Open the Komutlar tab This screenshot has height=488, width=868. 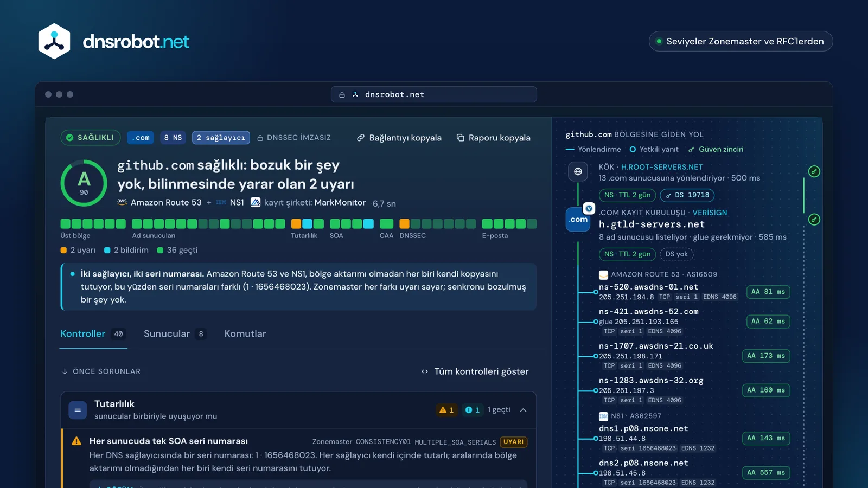[x=245, y=334]
